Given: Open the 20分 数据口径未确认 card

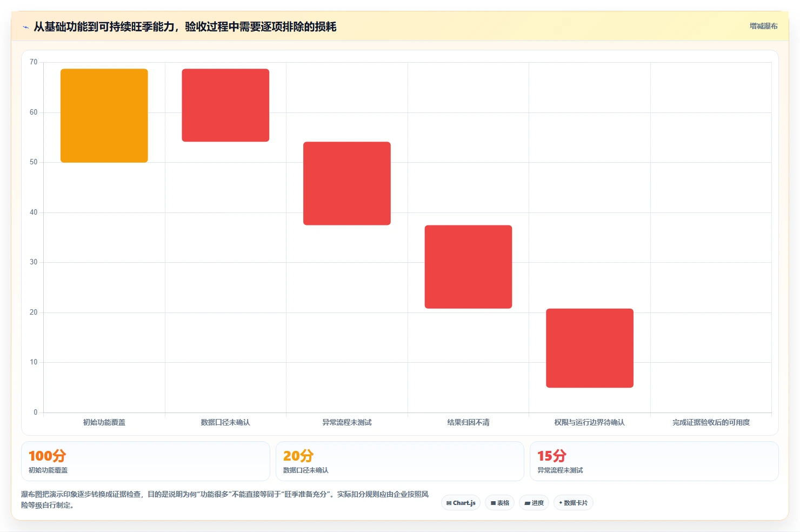Looking at the screenshot, I should pyautogui.click(x=400, y=461).
